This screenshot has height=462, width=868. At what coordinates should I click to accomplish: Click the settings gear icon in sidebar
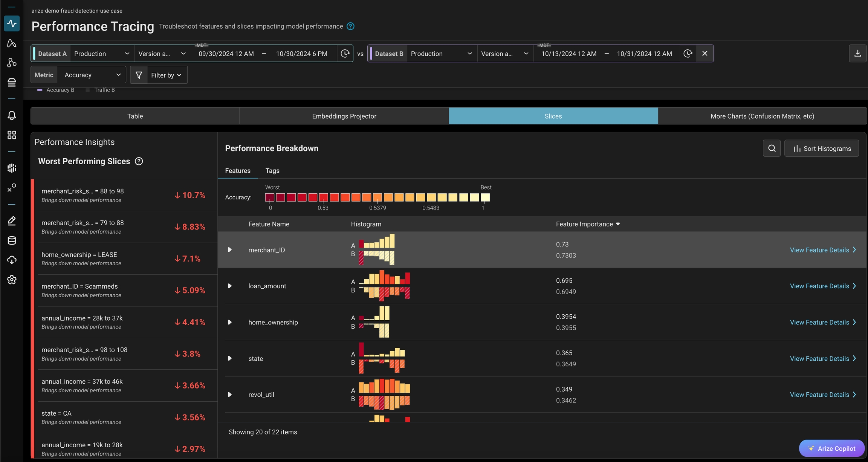tap(12, 280)
